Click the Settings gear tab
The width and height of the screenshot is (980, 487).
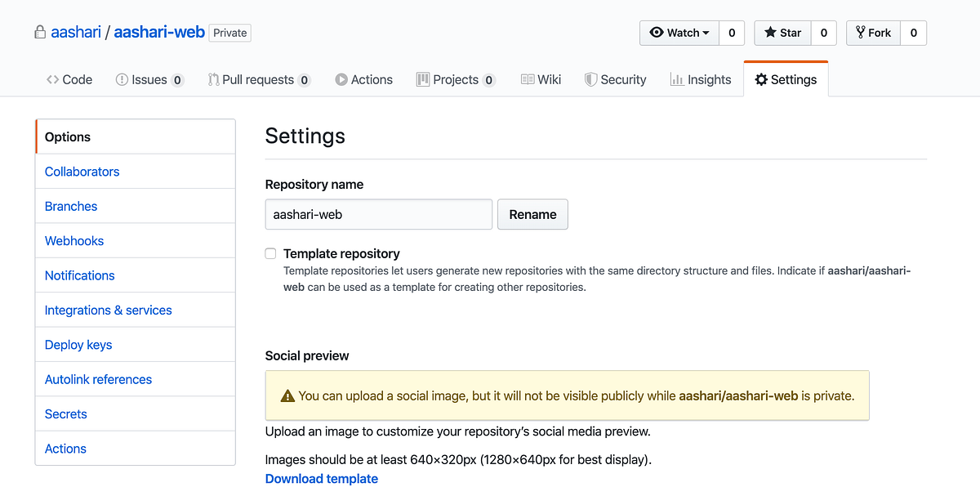[x=786, y=79]
